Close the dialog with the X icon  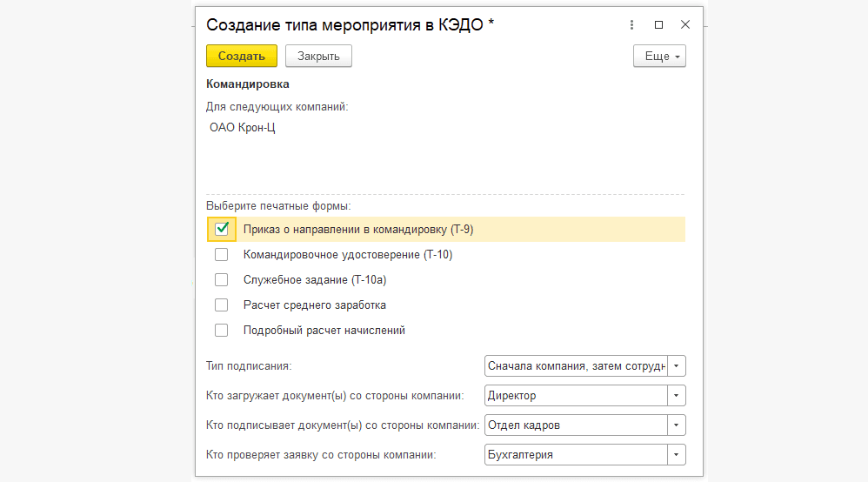pos(685,25)
